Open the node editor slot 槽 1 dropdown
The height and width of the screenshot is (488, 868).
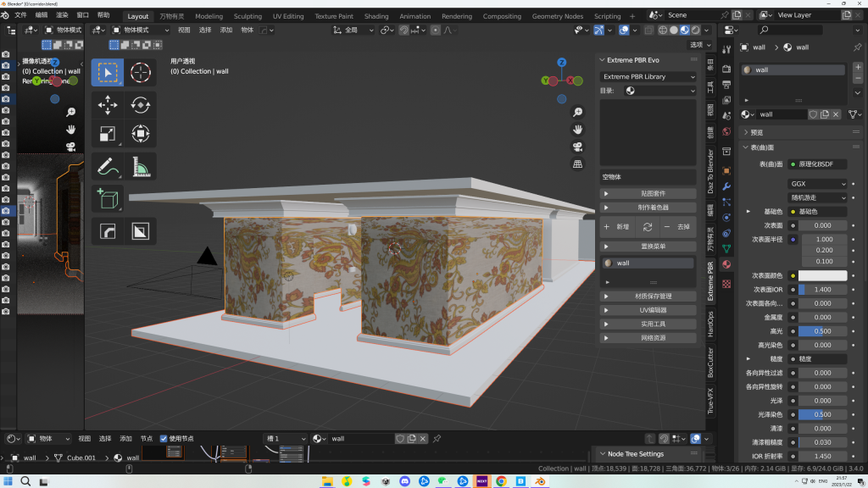point(286,439)
